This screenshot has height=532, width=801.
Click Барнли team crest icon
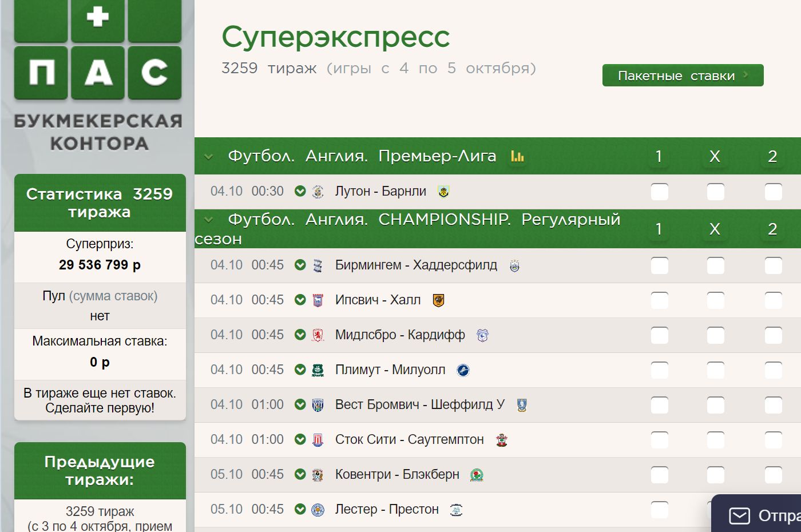tap(443, 192)
